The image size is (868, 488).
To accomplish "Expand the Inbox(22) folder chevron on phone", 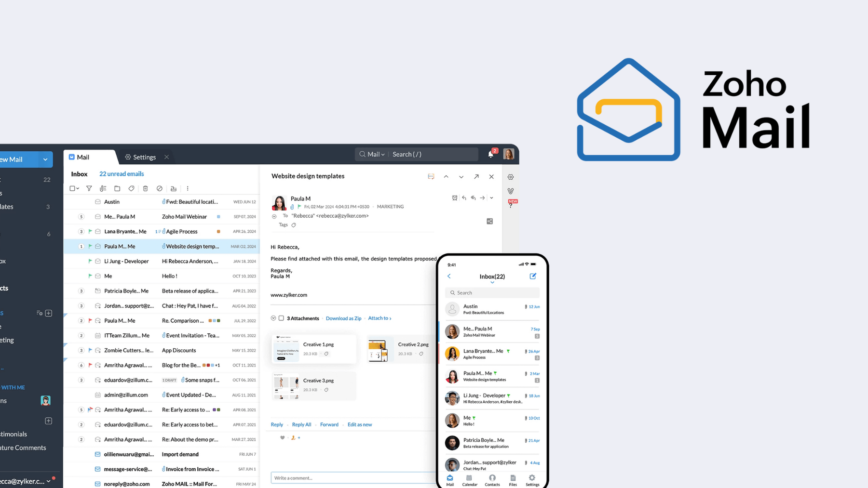I will click(492, 283).
